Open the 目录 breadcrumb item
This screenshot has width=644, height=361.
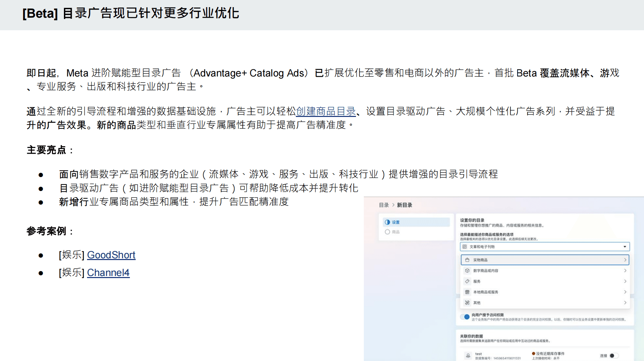coord(383,205)
